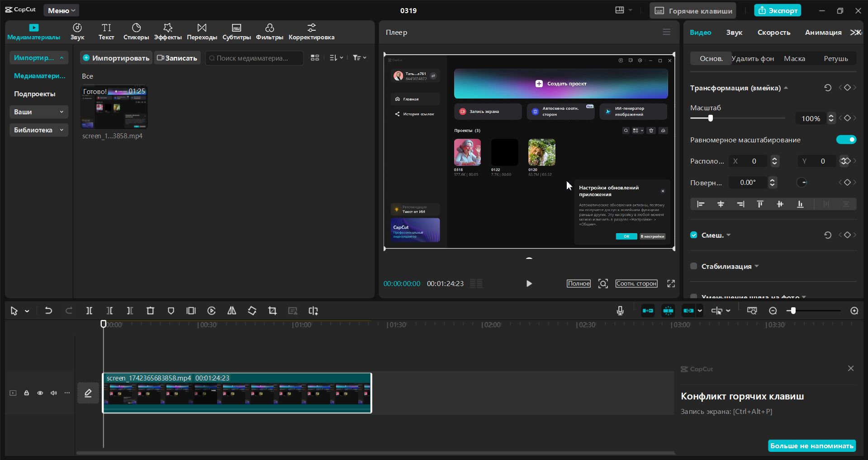Switch to the Анимация tab
This screenshot has height=460, width=868.
[x=823, y=33]
